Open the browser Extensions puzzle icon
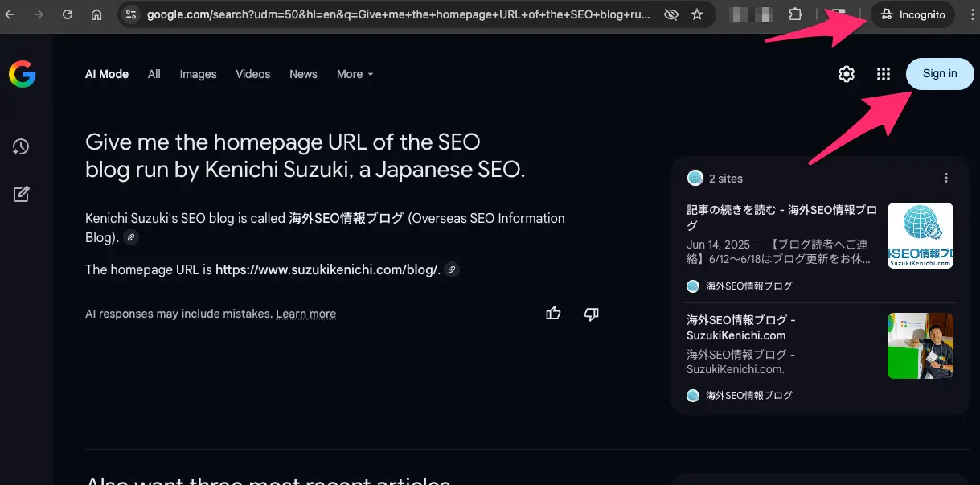This screenshot has height=485, width=980. [795, 14]
